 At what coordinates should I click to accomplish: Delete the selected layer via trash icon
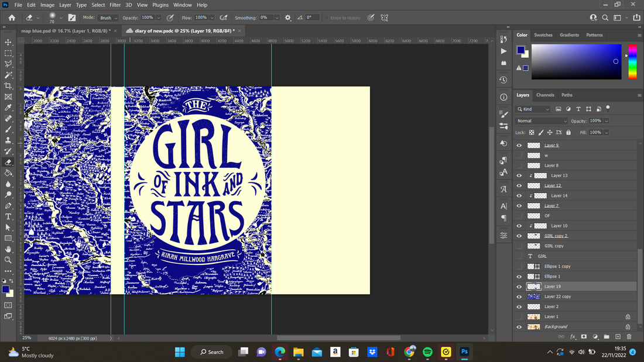point(629,336)
